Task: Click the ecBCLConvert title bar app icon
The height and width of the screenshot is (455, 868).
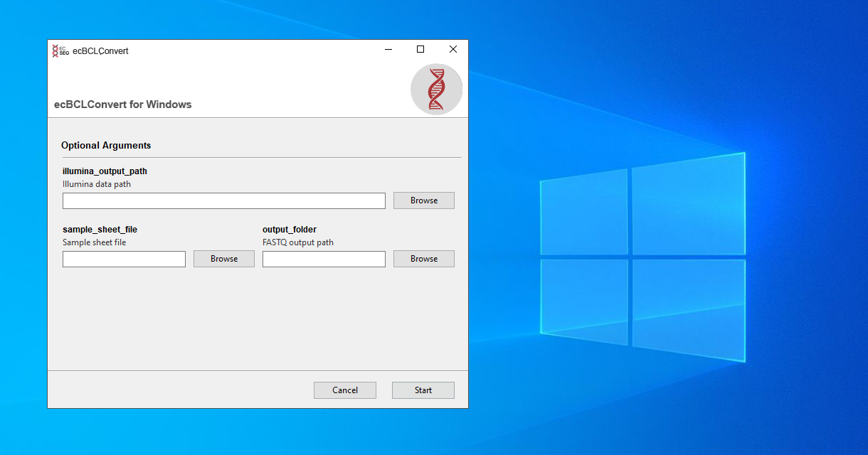Action: 60,50
